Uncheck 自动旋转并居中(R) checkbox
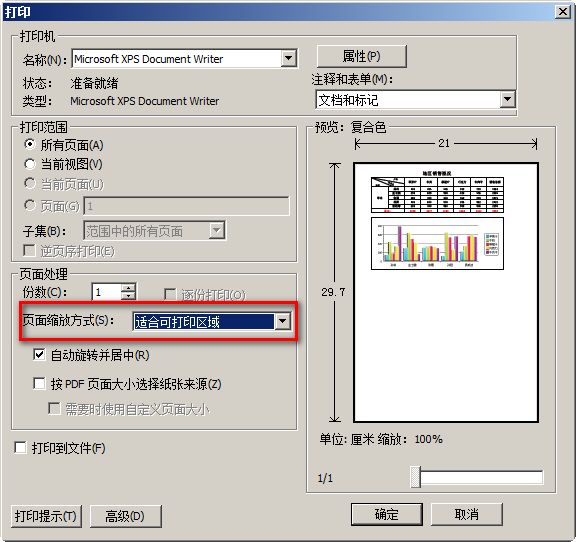This screenshot has height=542, width=576. 39,355
